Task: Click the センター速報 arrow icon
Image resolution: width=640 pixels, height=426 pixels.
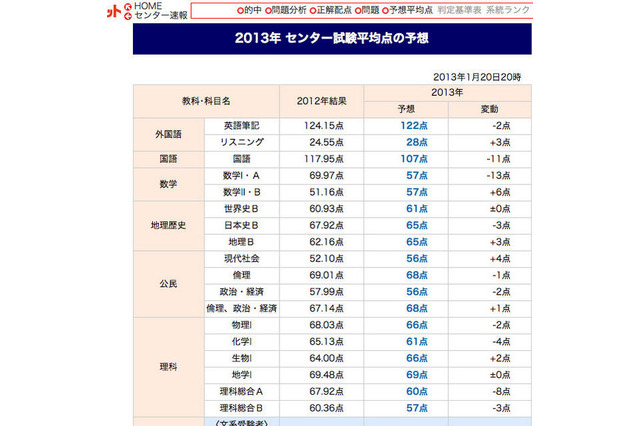Action: [x=126, y=16]
